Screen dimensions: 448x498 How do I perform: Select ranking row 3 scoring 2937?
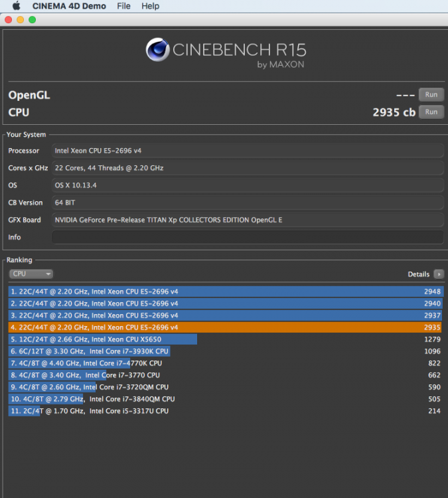click(x=226, y=315)
